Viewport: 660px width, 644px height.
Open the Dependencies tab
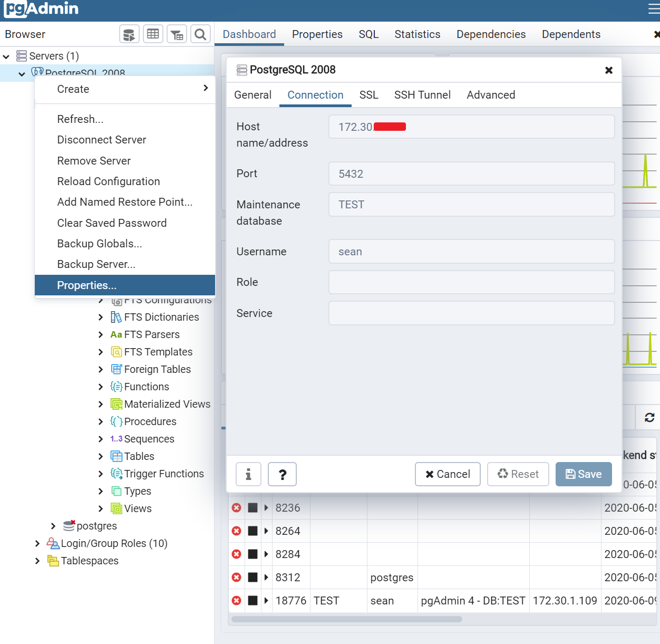pyautogui.click(x=491, y=34)
